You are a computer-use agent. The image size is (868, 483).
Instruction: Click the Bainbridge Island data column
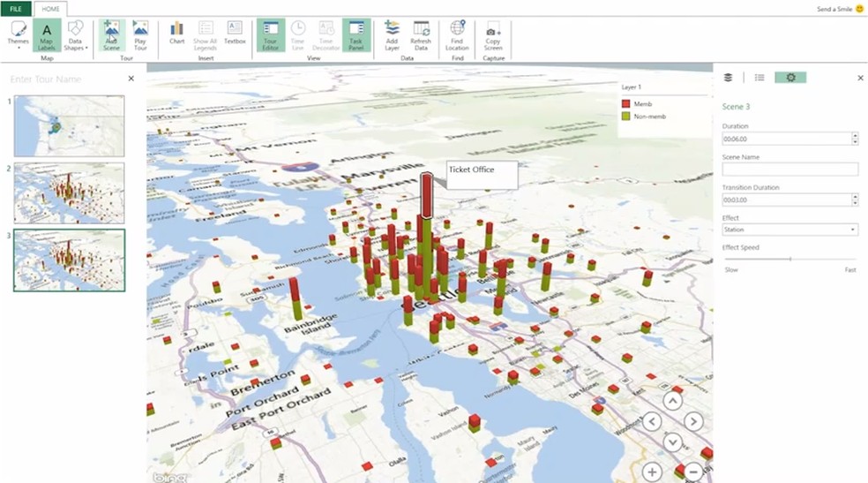[x=296, y=299]
